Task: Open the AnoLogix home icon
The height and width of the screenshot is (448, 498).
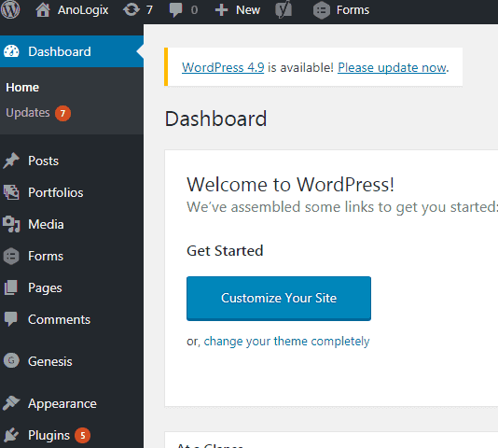Action: pyautogui.click(x=43, y=10)
